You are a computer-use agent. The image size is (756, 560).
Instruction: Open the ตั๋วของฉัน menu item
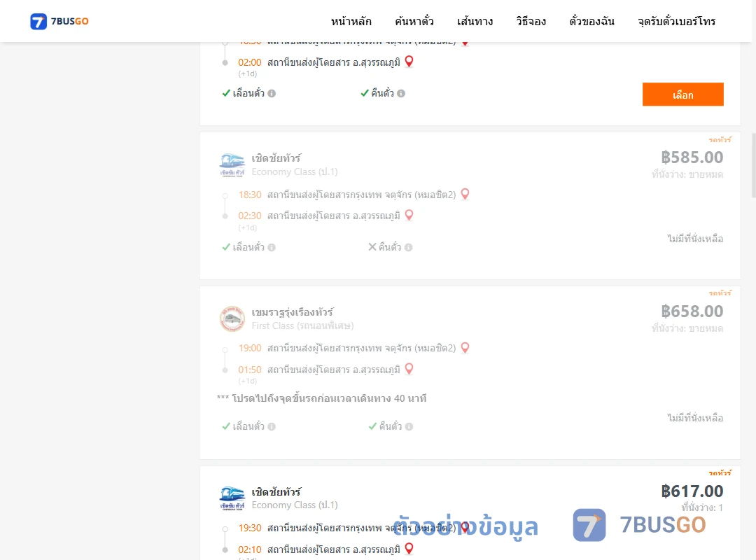[x=591, y=21]
